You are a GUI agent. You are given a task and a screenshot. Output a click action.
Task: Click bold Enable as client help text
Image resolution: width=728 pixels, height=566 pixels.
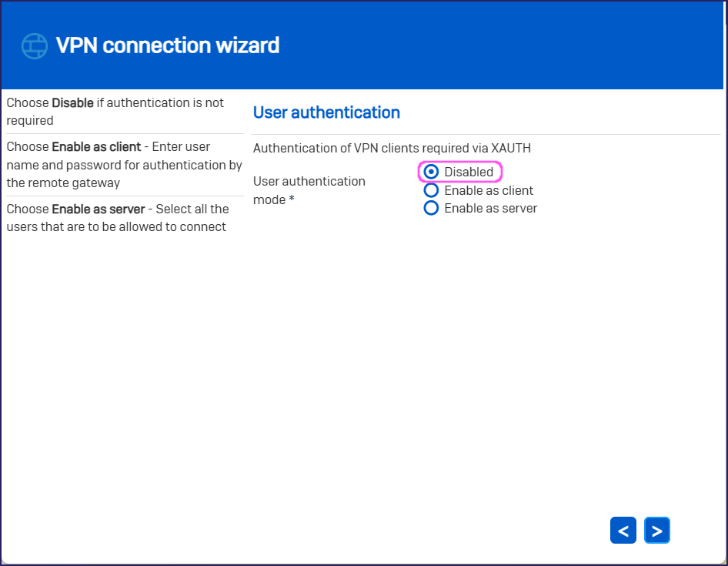pyautogui.click(x=96, y=146)
